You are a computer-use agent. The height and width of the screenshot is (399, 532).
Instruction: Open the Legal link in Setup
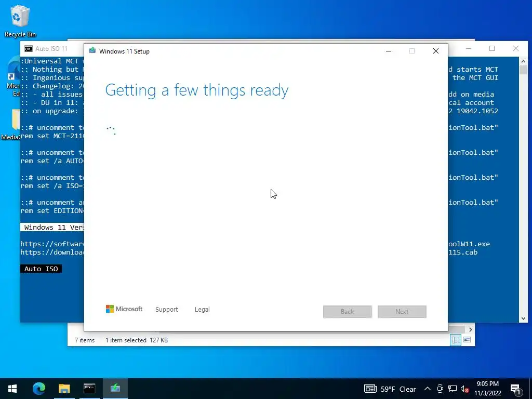(x=202, y=310)
